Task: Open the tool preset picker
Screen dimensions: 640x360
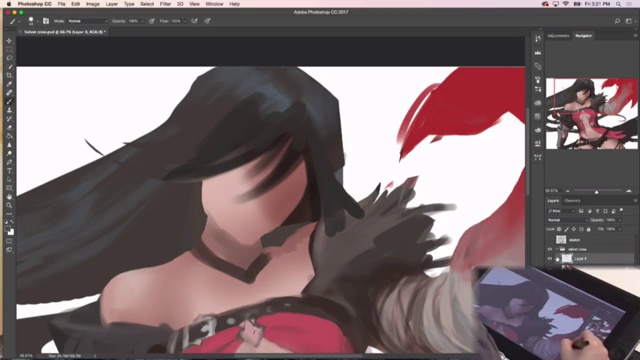Action: click(14, 21)
